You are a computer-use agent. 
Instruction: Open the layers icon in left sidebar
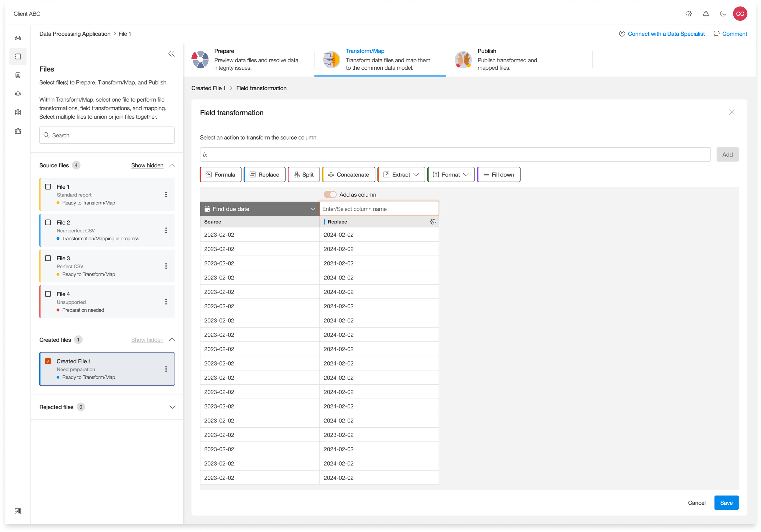(18, 94)
